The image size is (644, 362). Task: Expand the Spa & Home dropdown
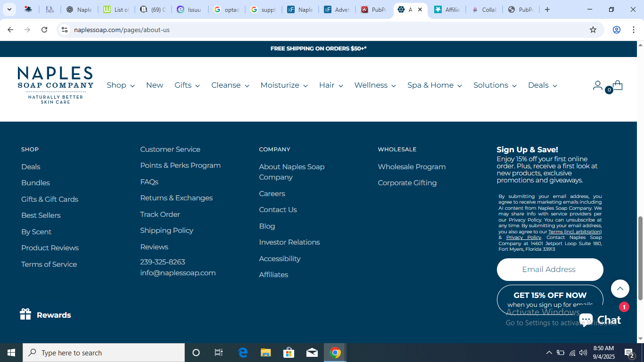435,85
